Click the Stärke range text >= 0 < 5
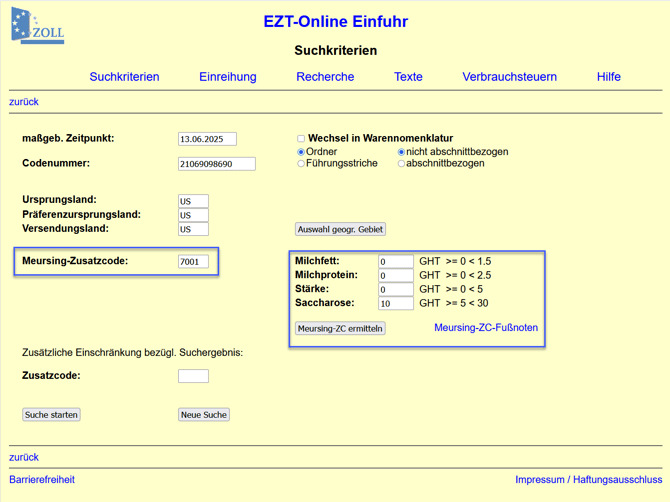670x502 pixels. (x=464, y=289)
